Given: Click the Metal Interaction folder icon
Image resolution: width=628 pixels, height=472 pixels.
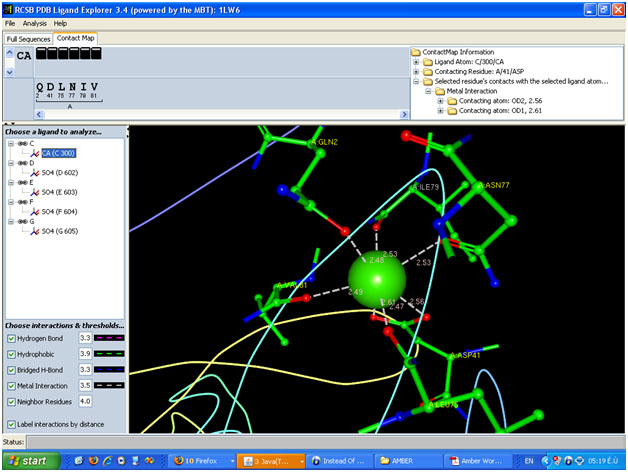Looking at the screenshot, I should [x=440, y=91].
